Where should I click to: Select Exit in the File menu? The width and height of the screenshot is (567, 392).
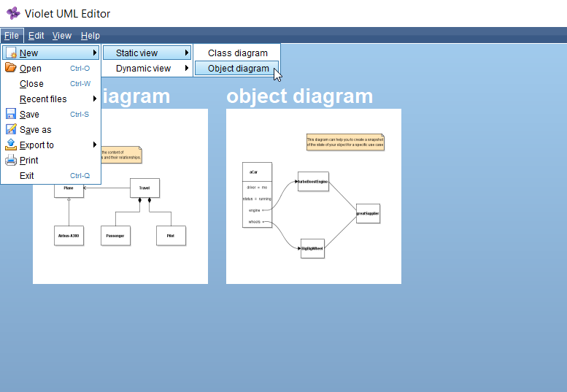pyautogui.click(x=50, y=175)
